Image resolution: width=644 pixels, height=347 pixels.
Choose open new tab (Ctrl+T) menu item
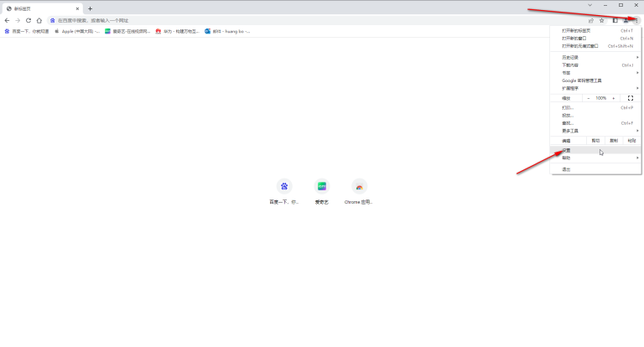[x=595, y=31]
